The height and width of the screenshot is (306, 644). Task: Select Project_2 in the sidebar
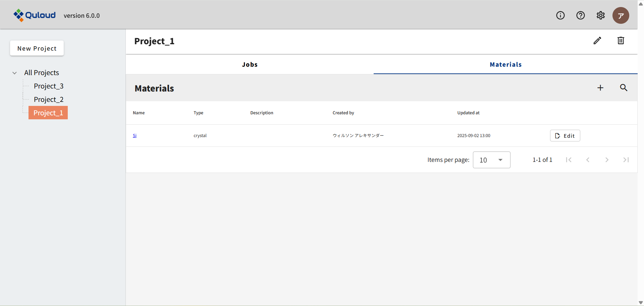tap(49, 100)
